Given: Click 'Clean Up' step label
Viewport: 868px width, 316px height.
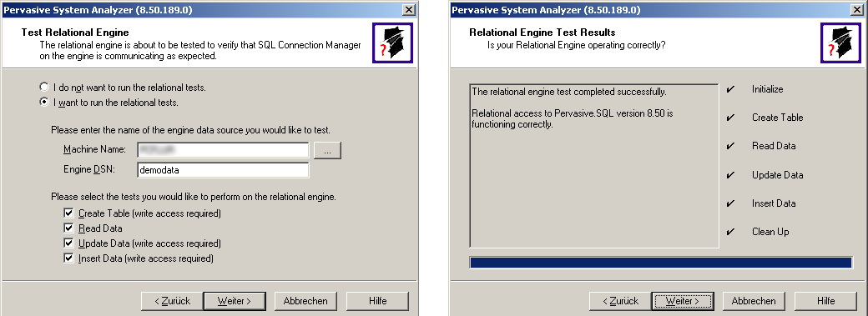Looking at the screenshot, I should tap(770, 232).
